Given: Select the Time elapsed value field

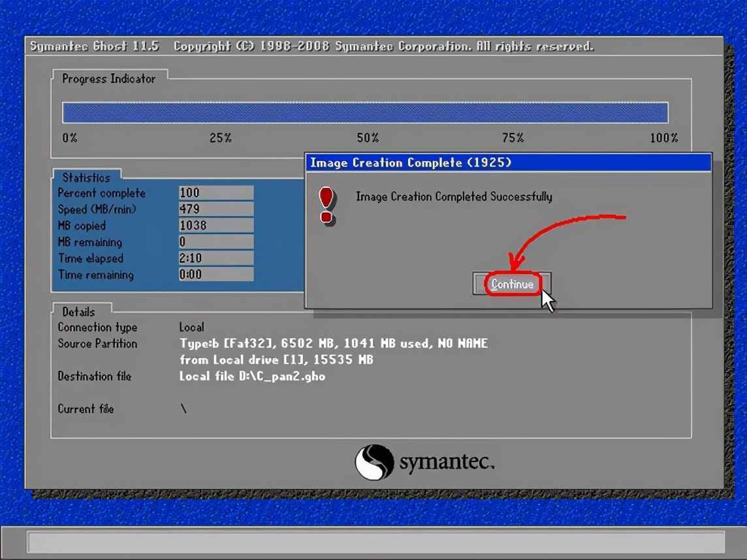Looking at the screenshot, I should pos(216,258).
